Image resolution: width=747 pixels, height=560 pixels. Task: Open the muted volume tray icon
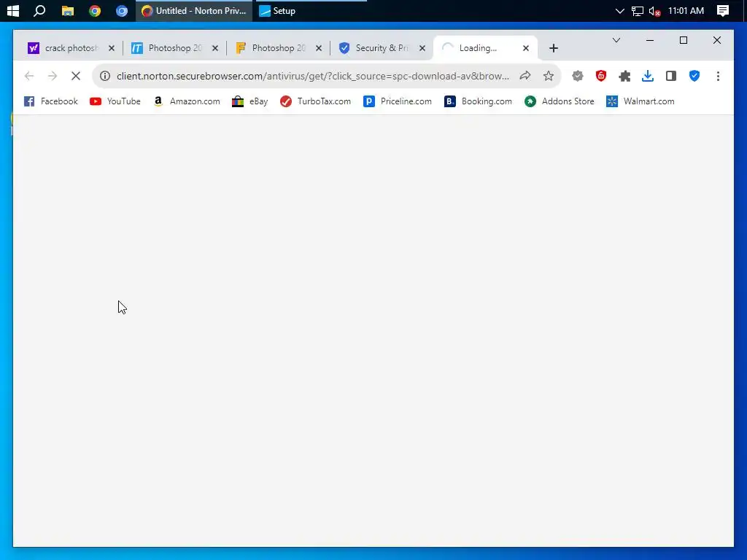coord(654,10)
